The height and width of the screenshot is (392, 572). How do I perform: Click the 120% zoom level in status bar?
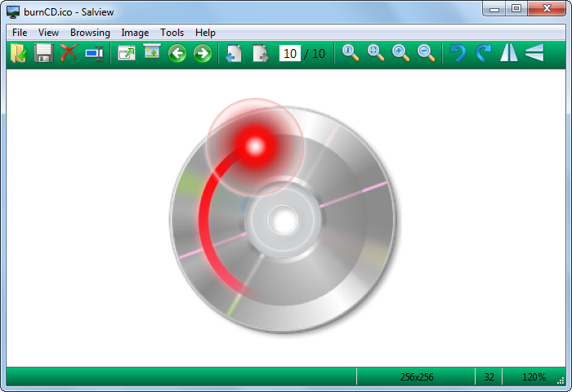point(534,377)
